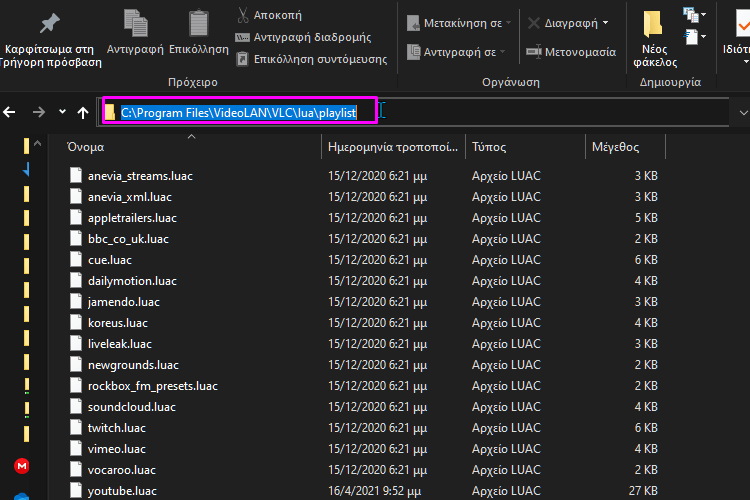Viewport: 750px width, 500px height.
Task: Click the Αποκοπή scissors command
Action: (269, 15)
